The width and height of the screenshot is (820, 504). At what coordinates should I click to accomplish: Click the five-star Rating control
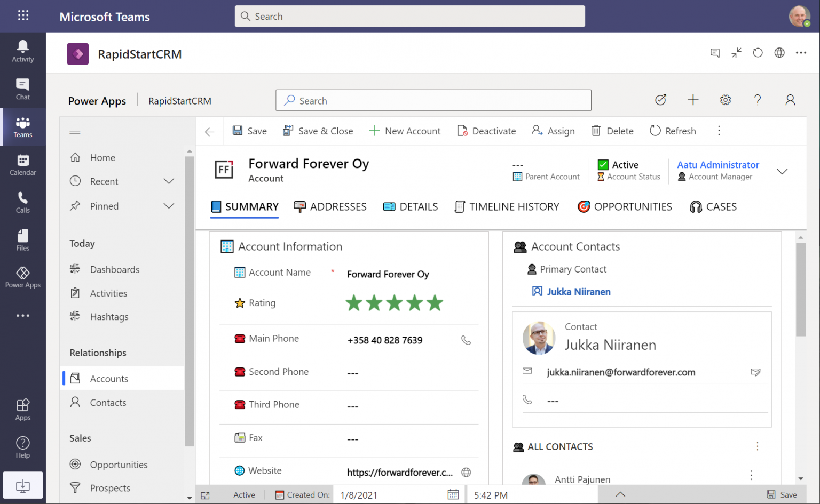(x=395, y=303)
